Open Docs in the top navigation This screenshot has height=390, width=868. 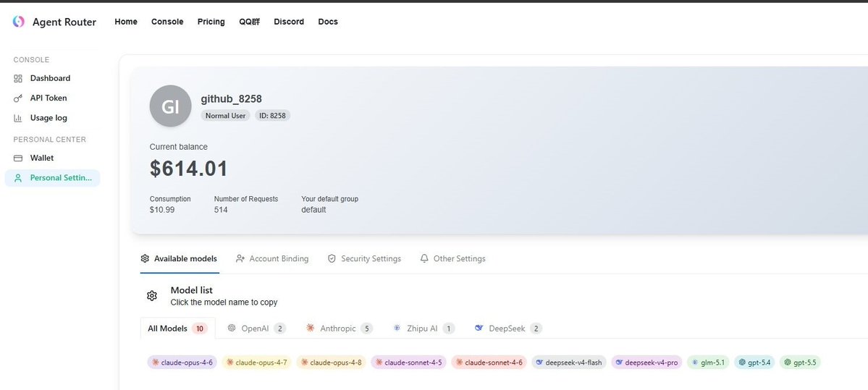click(328, 22)
